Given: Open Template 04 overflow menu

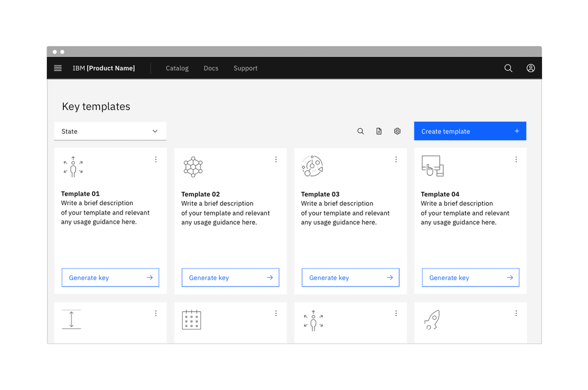Looking at the screenshot, I should point(516,160).
